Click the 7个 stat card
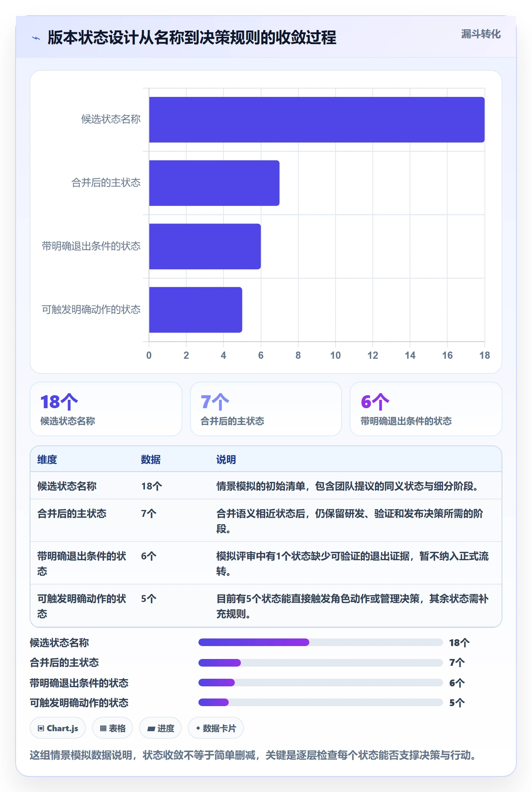The height and width of the screenshot is (792, 532). coord(266,409)
